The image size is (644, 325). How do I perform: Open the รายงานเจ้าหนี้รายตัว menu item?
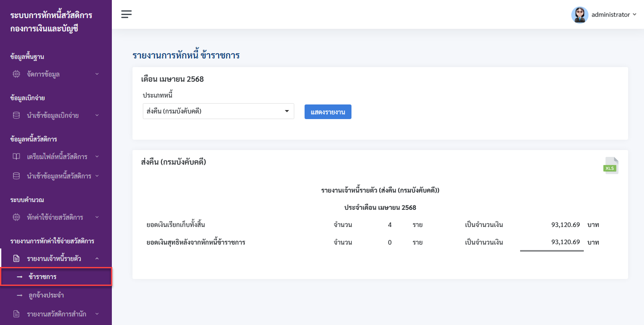point(56,258)
